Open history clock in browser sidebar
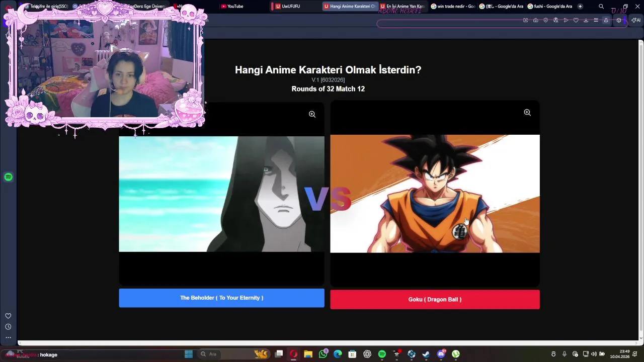This screenshot has width=644, height=362. pos(8,327)
